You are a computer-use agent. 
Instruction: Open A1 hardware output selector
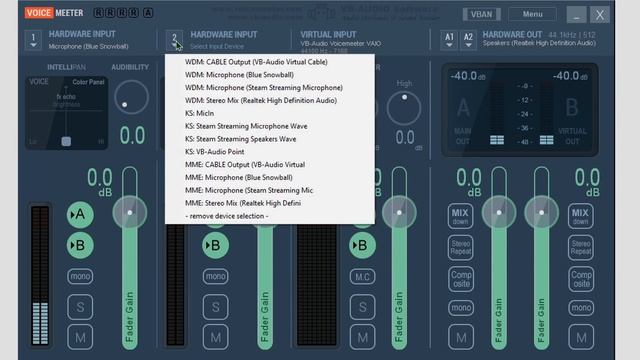coord(449,40)
